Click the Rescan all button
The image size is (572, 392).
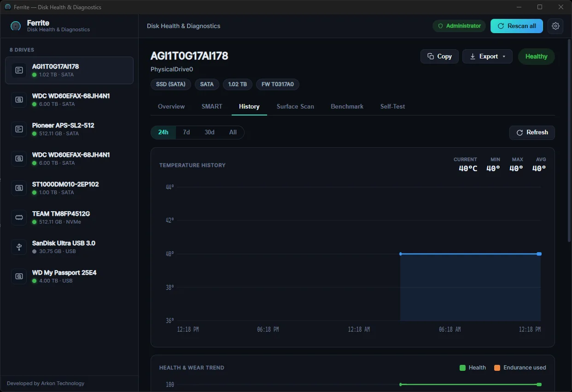[517, 26]
